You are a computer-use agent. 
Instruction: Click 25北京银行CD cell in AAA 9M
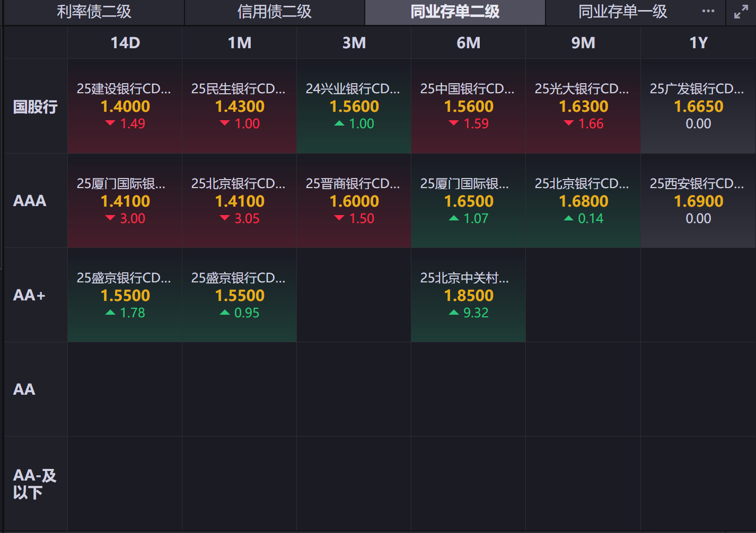tap(583, 201)
